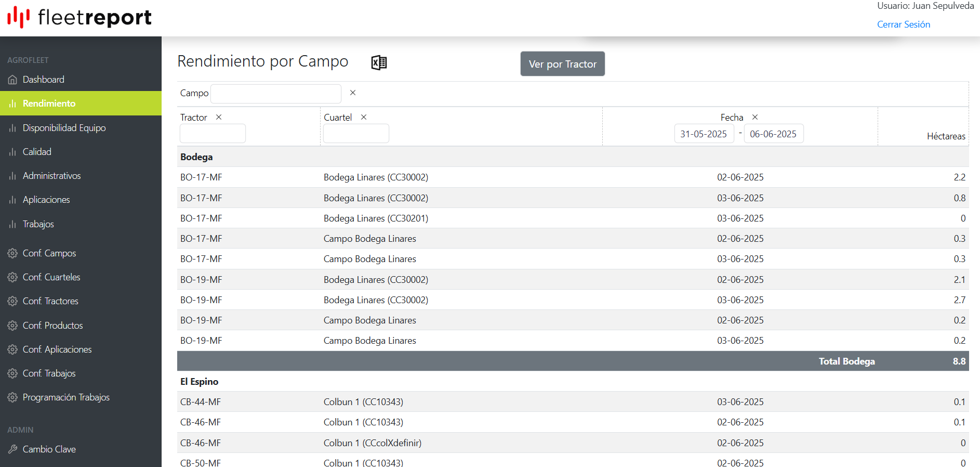
Task: Click the Excel export icon
Action: [x=379, y=63]
